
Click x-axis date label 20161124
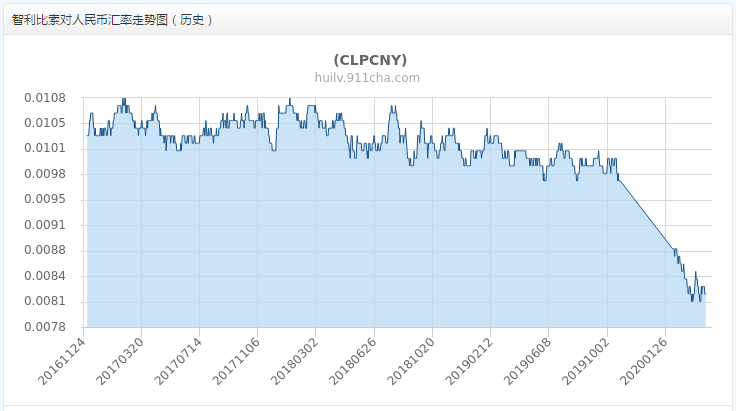[x=61, y=361]
